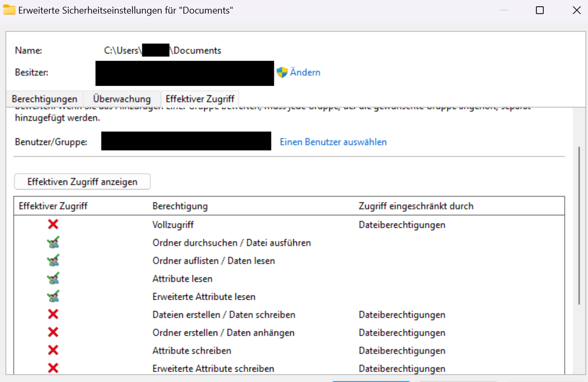The width and height of the screenshot is (588, 382).
Task: Close the Erweiterte Sicherheitseinstellungen window
Action: point(577,10)
